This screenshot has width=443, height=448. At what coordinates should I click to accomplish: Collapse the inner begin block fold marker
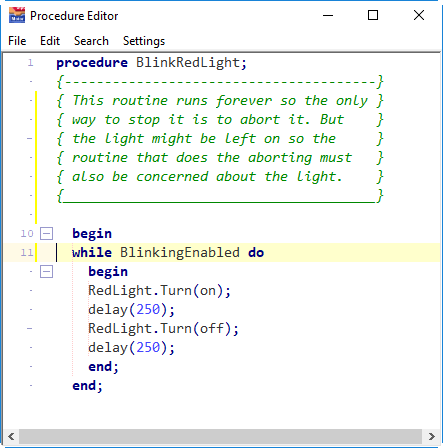click(x=46, y=272)
